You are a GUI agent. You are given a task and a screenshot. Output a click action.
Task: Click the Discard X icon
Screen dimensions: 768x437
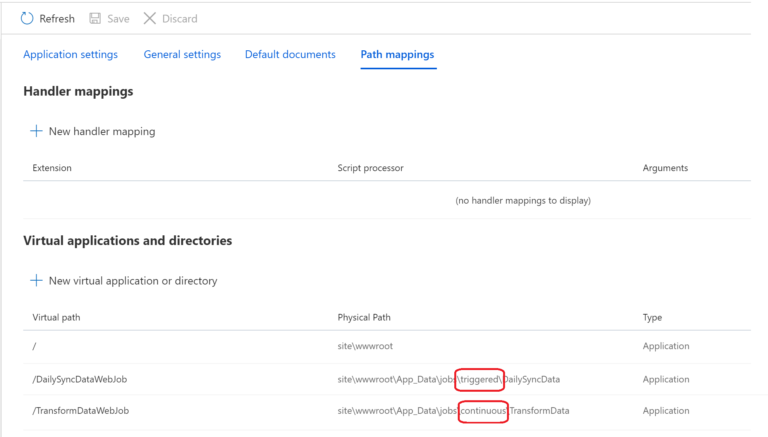click(x=150, y=18)
